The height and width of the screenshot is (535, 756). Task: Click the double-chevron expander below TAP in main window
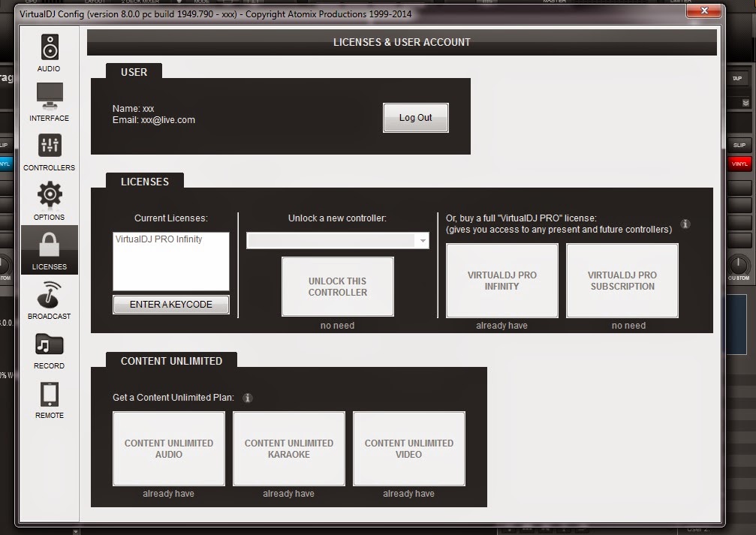745,103
